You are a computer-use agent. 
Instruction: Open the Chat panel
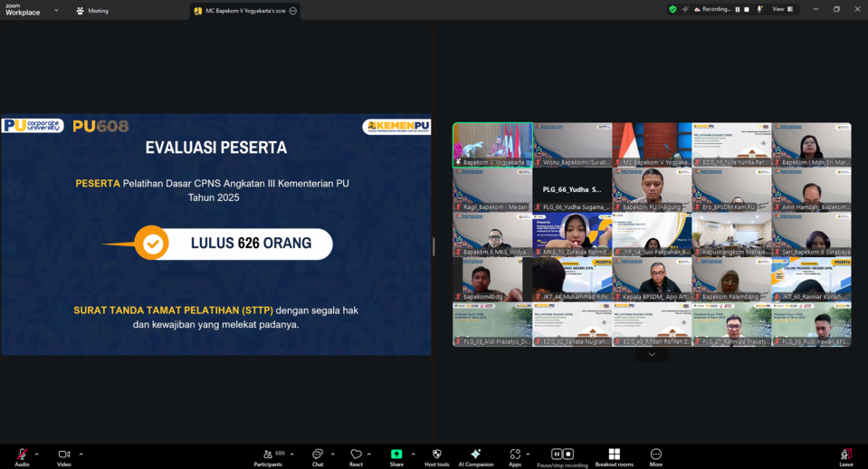(318, 456)
